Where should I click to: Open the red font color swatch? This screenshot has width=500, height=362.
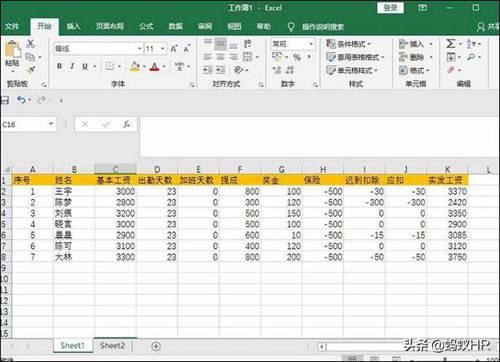(x=154, y=67)
